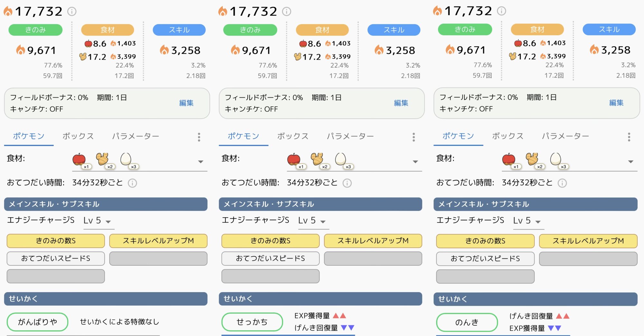This screenshot has height=336, width=644.
Task: Tap info icon beside middle 17,732 total
Action: tap(287, 12)
